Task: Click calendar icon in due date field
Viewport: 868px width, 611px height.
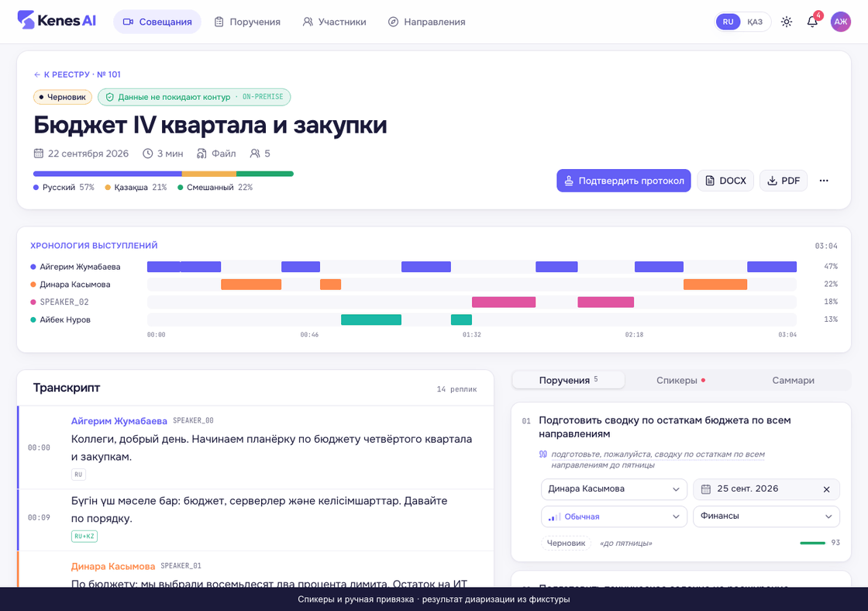Action: [706, 489]
